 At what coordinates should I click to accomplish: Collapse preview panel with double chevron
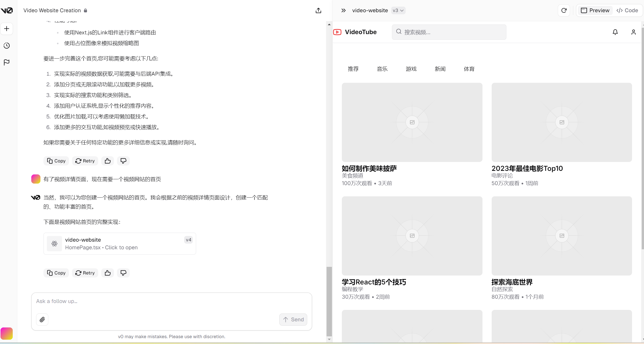click(x=343, y=10)
